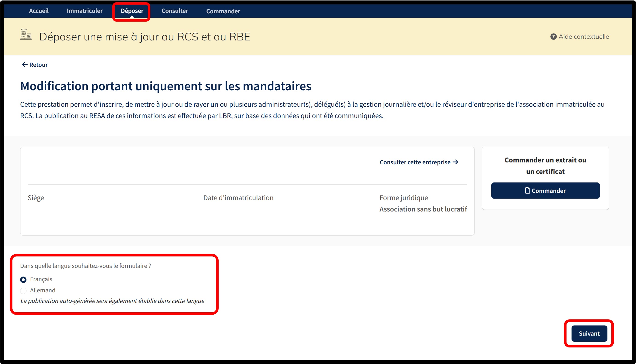Open the Commander navigation menu item
Viewport: 636px width, 364px height.
[223, 11]
